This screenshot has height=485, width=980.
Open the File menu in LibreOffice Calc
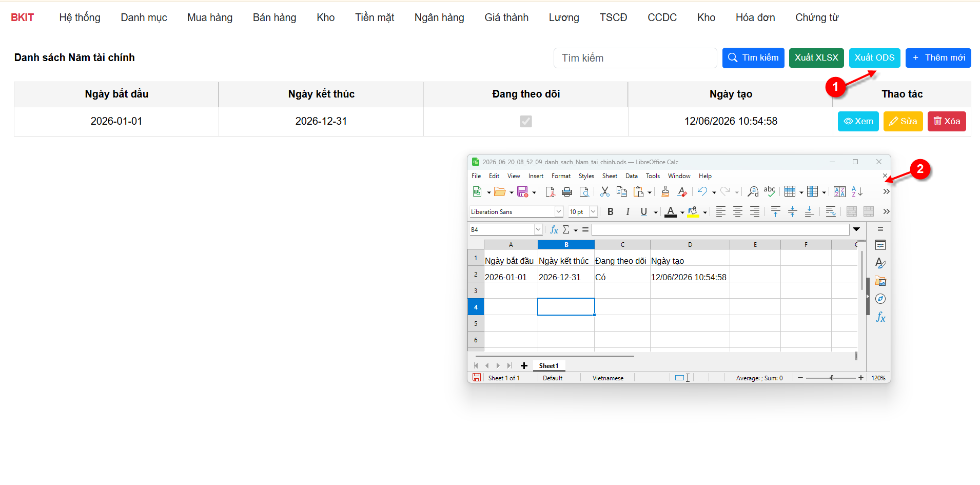click(476, 176)
